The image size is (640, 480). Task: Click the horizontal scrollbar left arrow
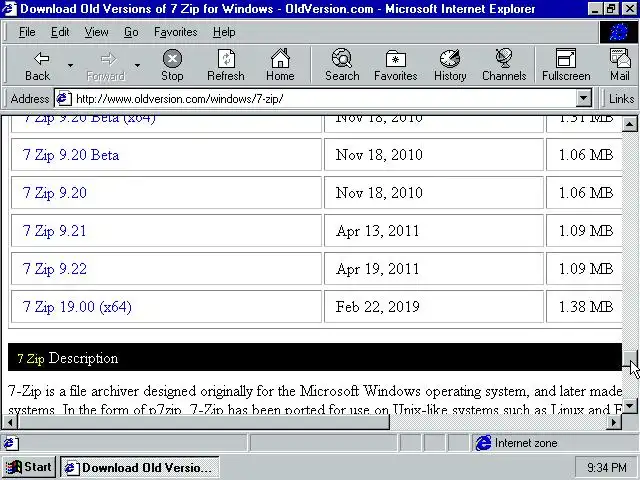[10, 422]
